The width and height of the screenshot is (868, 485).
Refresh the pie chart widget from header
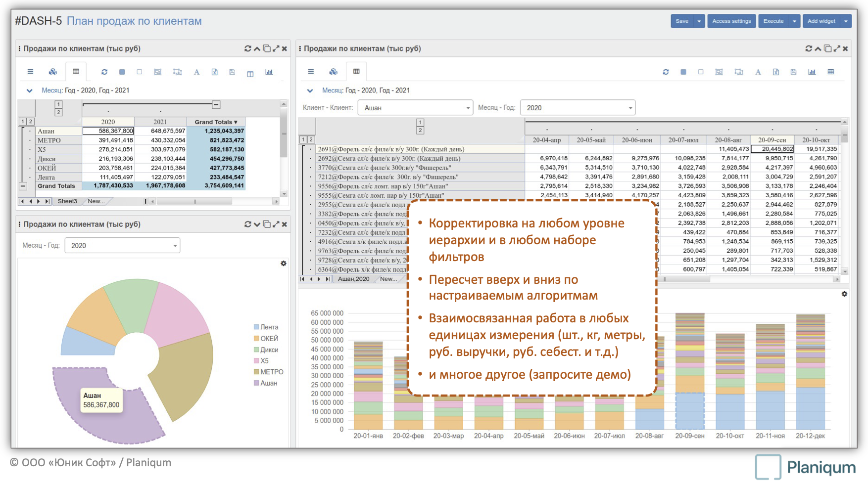point(247,224)
